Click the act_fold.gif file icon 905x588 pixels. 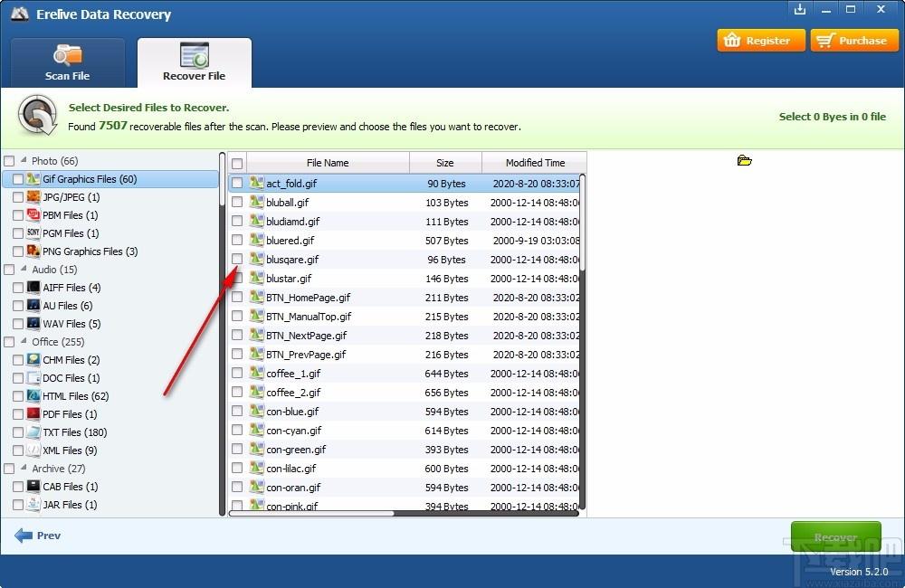(x=257, y=183)
